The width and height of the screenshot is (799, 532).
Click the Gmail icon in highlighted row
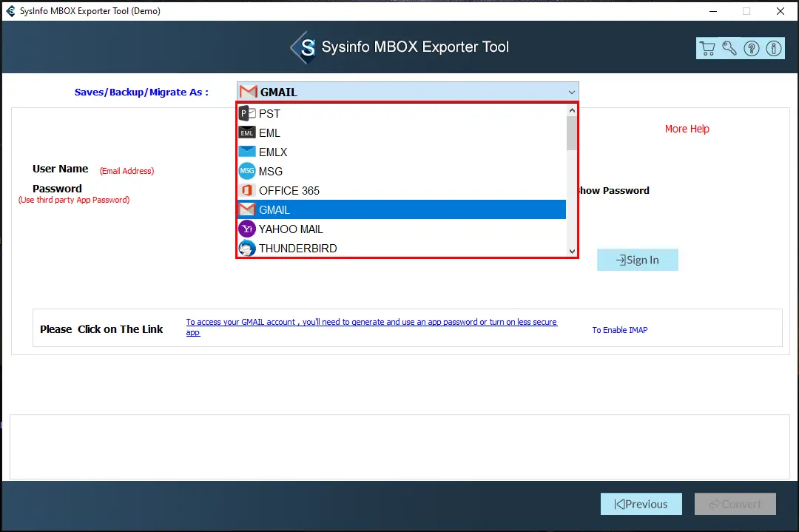tap(247, 209)
